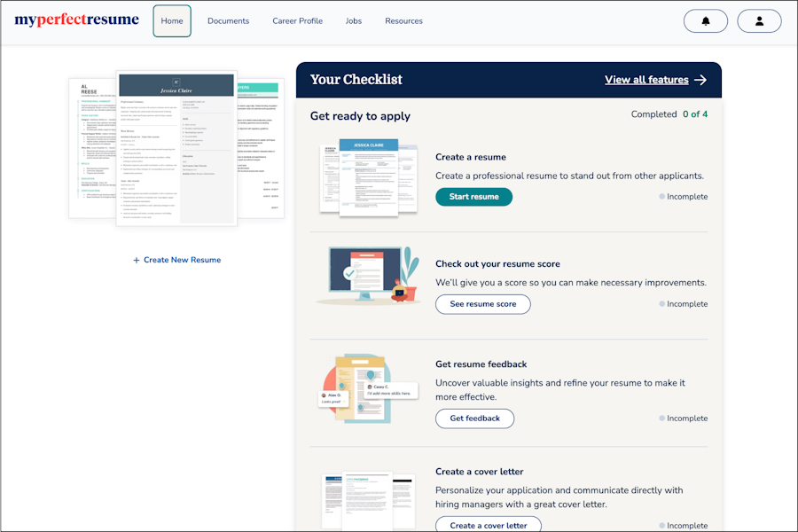Select the Al Reese resume template preview
798x532 pixels.
click(93, 148)
